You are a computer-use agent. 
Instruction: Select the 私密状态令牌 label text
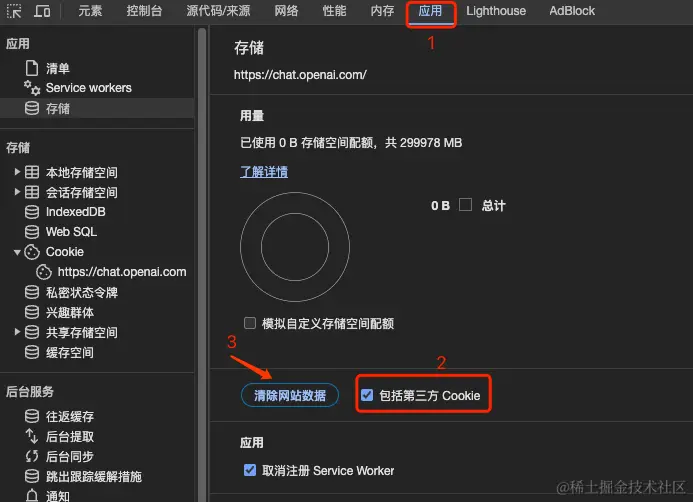click(x=82, y=292)
